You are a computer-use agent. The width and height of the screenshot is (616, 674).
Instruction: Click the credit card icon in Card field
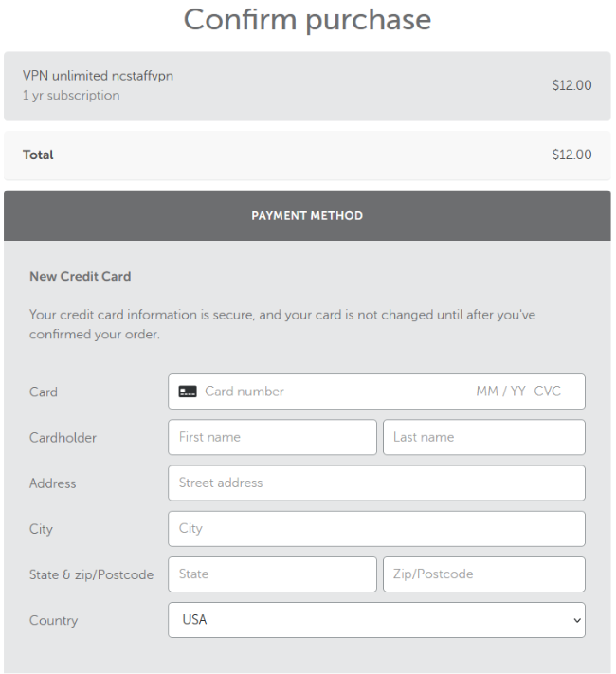tap(188, 392)
